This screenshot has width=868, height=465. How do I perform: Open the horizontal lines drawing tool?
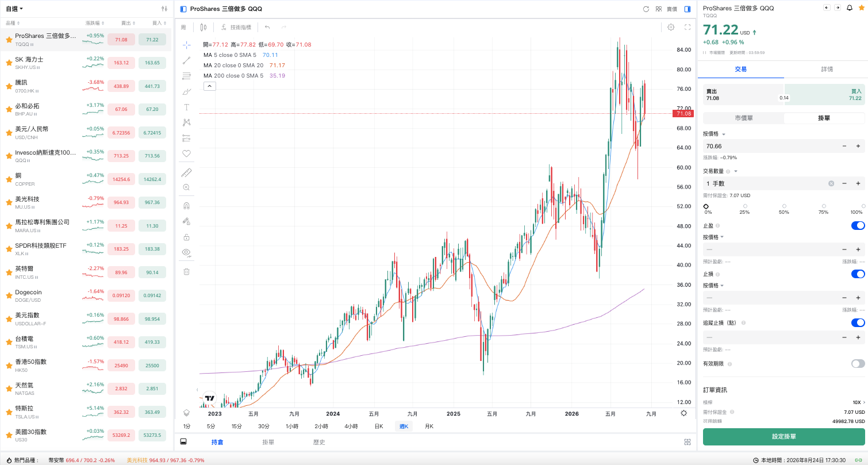coord(186,76)
